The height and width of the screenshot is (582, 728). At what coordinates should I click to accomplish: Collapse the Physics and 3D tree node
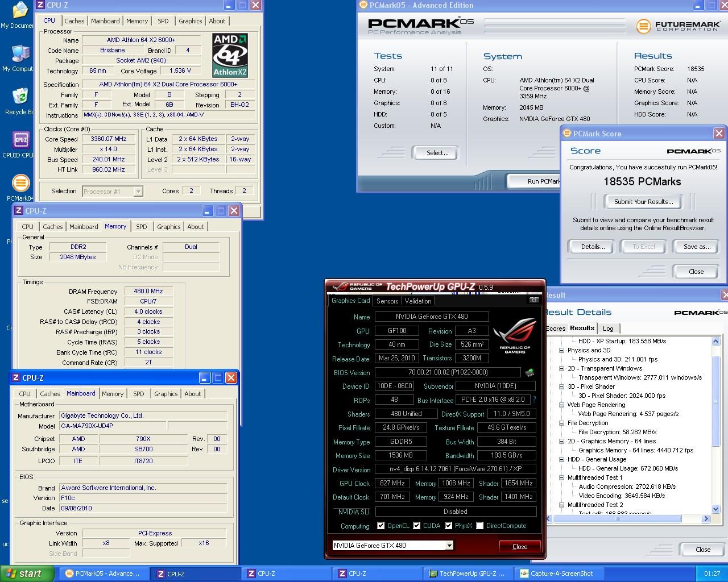[562, 350]
